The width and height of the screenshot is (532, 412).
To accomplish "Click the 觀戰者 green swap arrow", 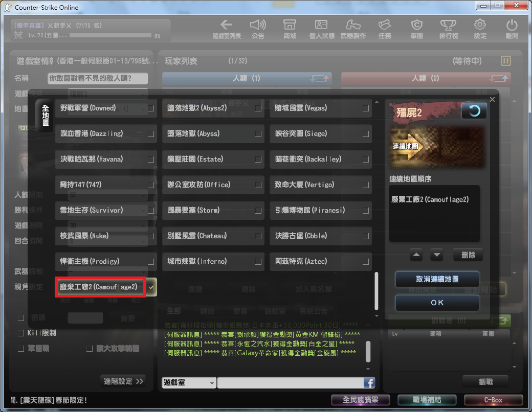I will coord(500,321).
